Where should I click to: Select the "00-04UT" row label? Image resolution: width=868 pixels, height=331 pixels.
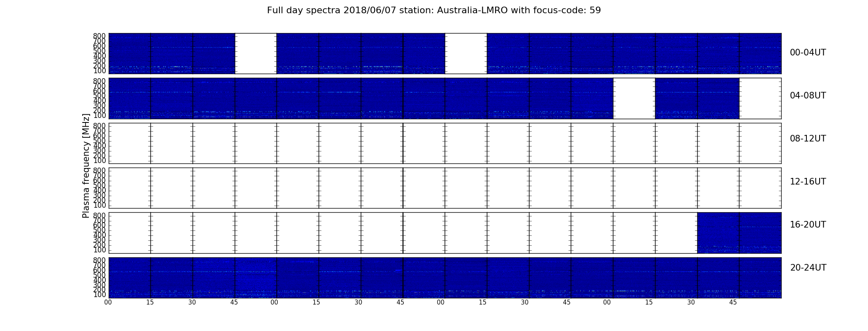[x=808, y=53]
